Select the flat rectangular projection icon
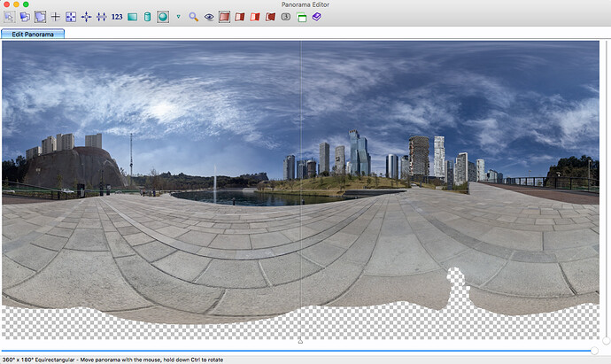This screenshot has width=611, height=364. pos(133,17)
